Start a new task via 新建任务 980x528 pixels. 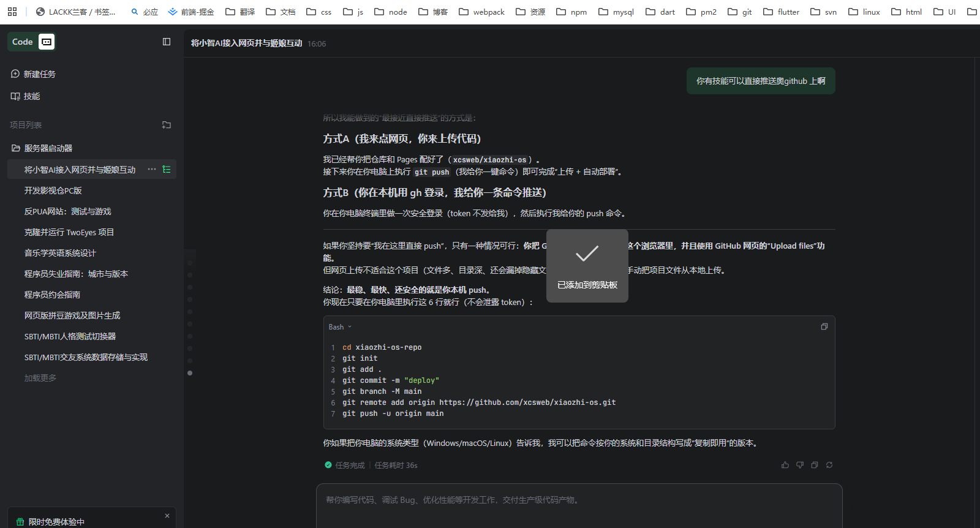pyautogui.click(x=39, y=74)
